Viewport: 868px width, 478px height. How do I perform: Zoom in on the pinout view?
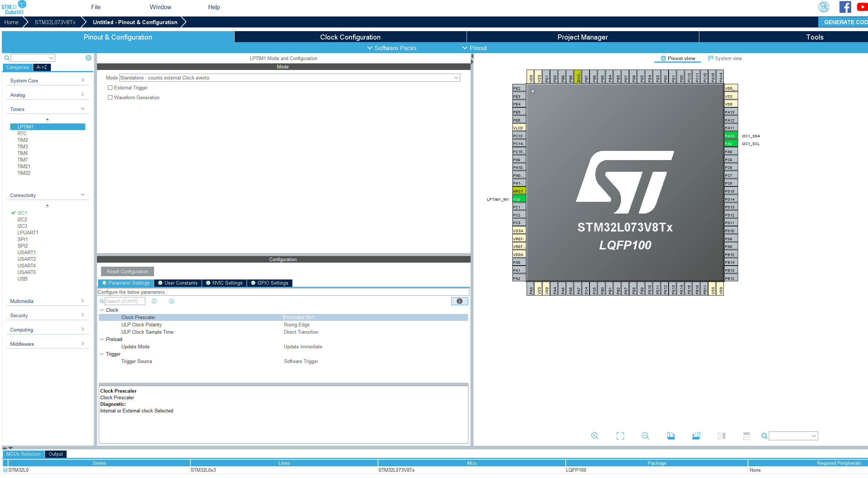pos(595,436)
